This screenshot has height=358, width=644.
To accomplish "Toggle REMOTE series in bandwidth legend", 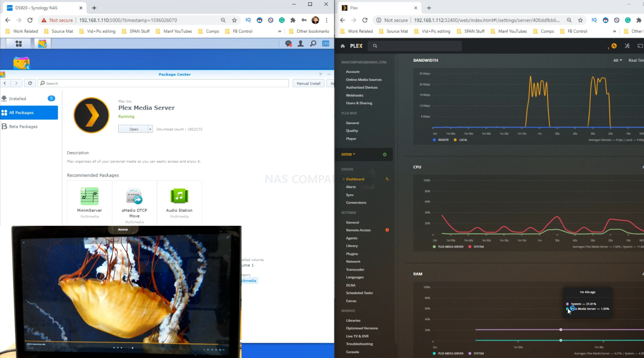I will tap(441, 140).
